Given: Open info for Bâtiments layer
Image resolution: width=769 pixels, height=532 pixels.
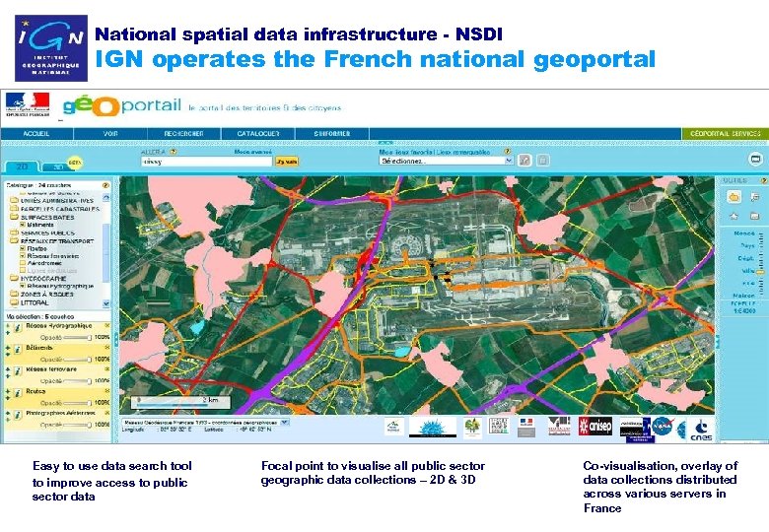Looking at the screenshot, I should 18,350.
